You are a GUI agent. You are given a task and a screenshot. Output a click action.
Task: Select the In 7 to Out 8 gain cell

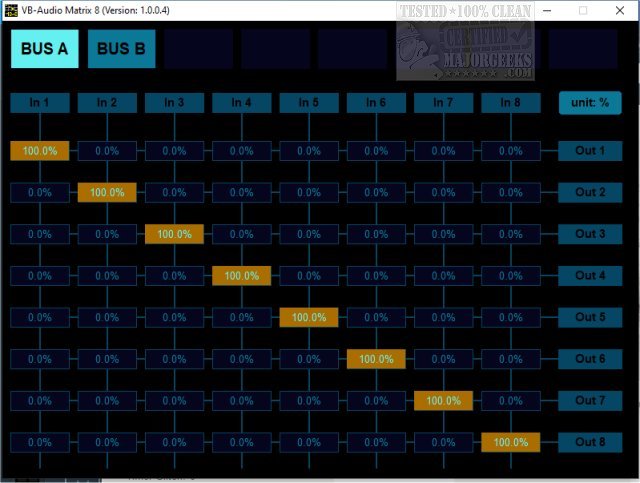click(443, 442)
